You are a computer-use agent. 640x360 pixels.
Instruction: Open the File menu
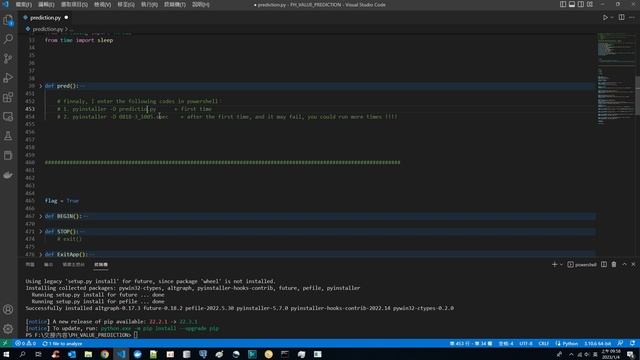coord(23,4)
